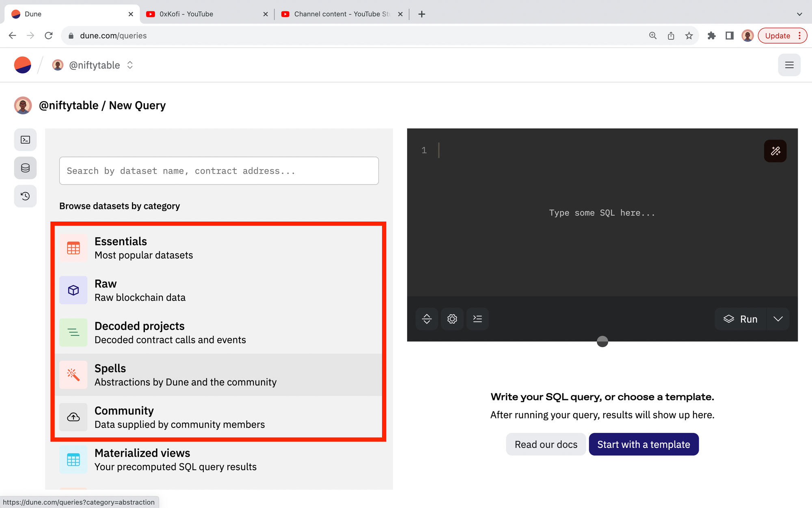Click the expand editor vertical arrows icon

[x=427, y=319]
